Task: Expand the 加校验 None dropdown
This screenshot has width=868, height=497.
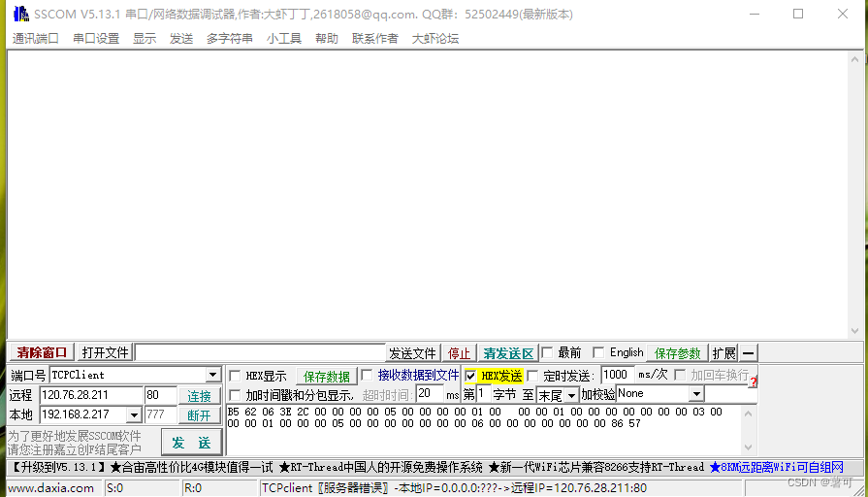Action: pyautogui.click(x=696, y=394)
